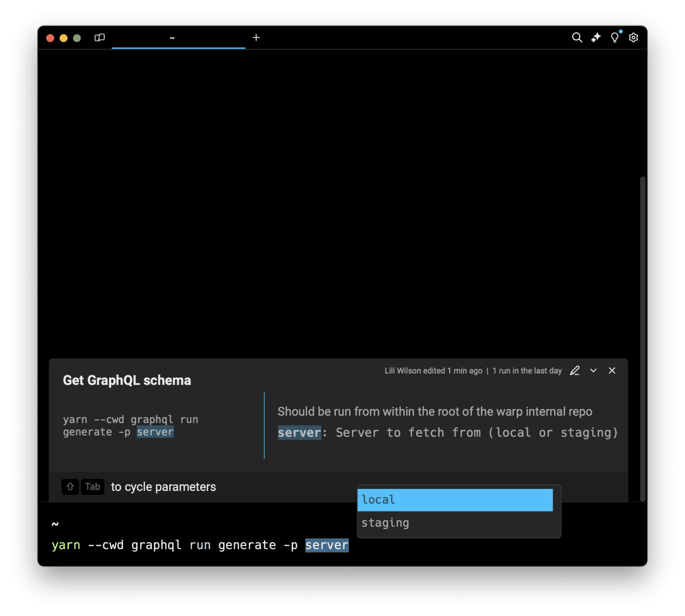Click the Tab key hint
Image resolution: width=685 pixels, height=616 pixels.
(x=92, y=486)
